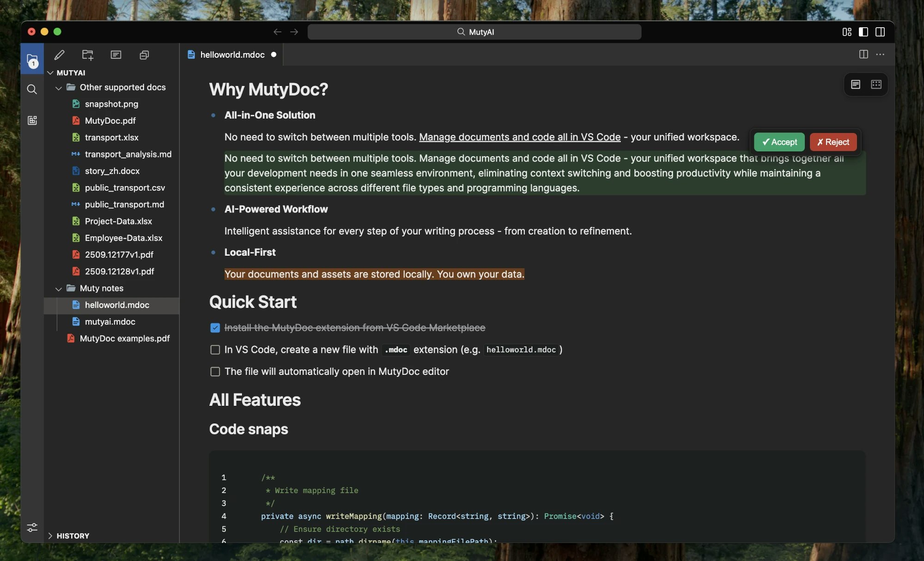
Task: Uncheck the completed 'Install the MutyDoc extension' task
Action: point(215,328)
